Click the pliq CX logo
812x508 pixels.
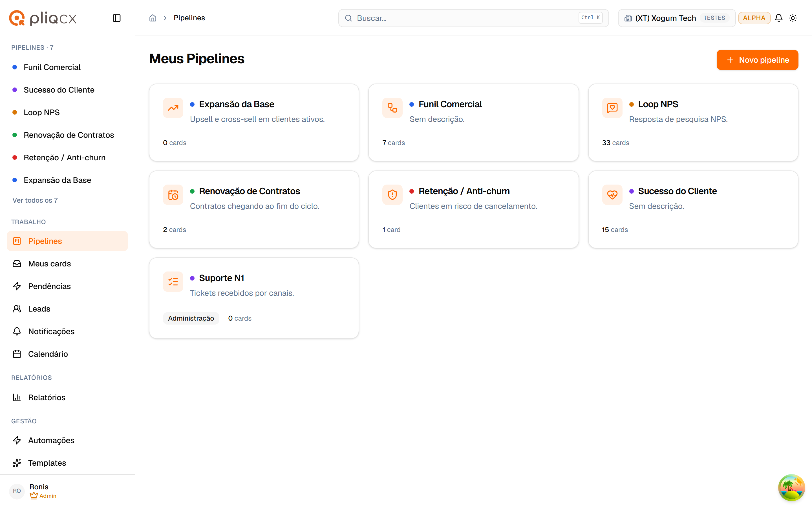[x=43, y=18]
